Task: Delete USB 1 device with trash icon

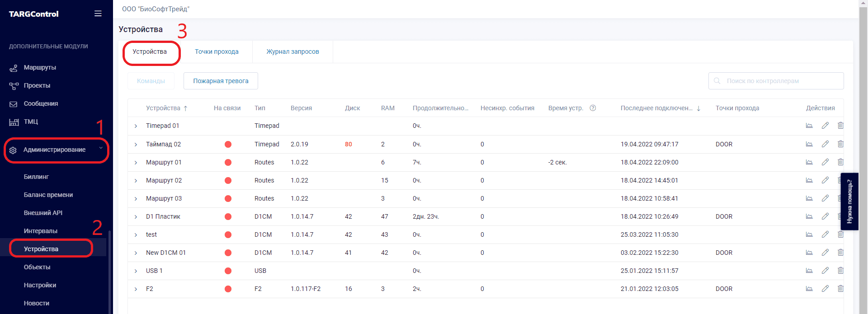Action: [840, 271]
